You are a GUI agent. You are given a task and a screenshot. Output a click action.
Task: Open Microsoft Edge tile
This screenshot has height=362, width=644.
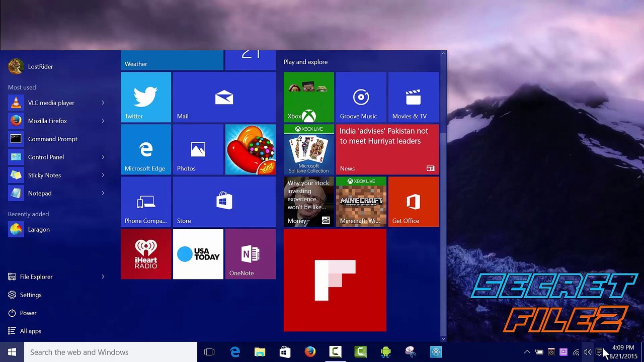tap(146, 149)
